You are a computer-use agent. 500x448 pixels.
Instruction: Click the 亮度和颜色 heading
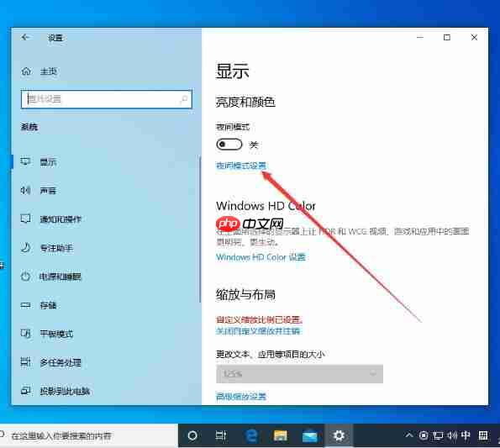pyautogui.click(x=245, y=102)
